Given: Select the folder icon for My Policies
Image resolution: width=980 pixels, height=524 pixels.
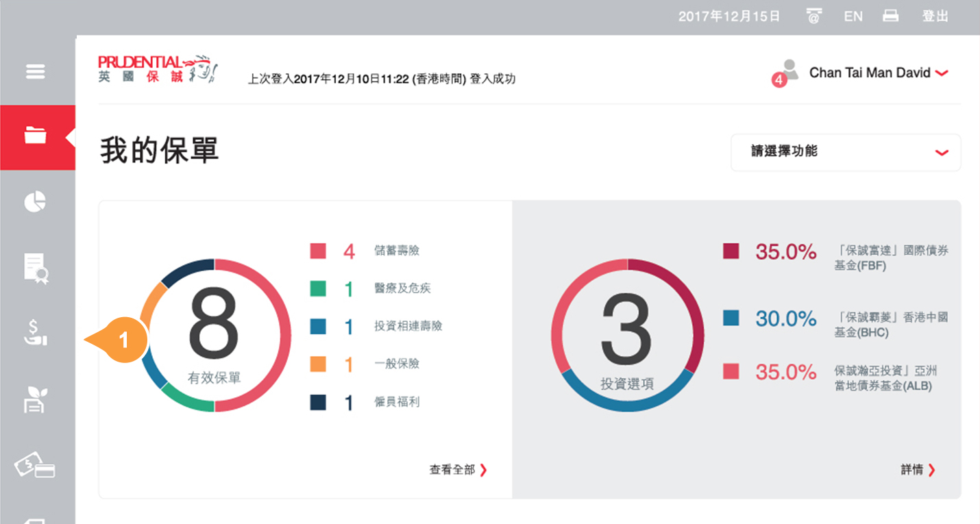Looking at the screenshot, I should [36, 136].
